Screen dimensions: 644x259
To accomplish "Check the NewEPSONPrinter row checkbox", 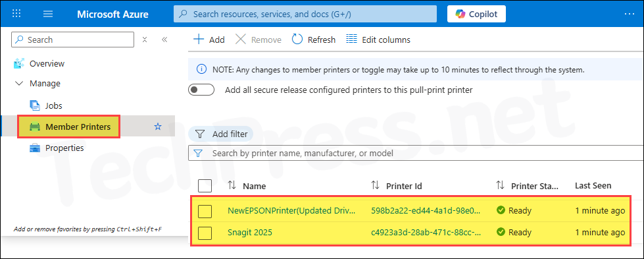I will click(x=205, y=211).
